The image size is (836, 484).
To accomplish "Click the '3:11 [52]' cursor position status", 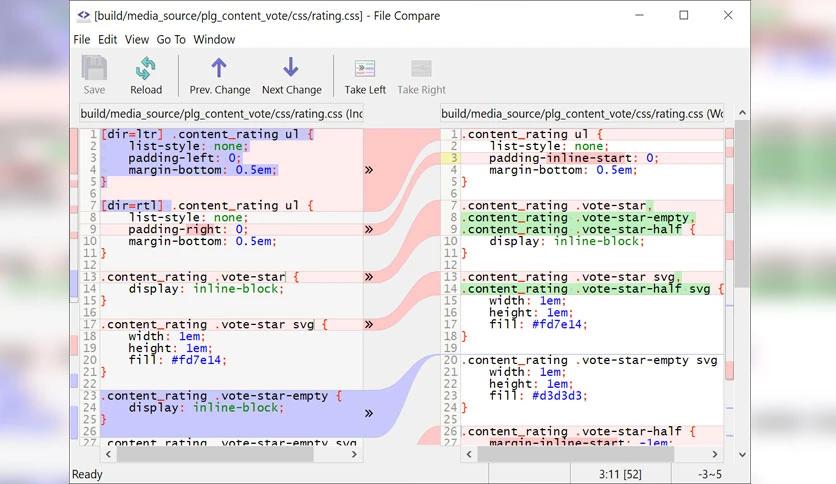I will (620, 474).
